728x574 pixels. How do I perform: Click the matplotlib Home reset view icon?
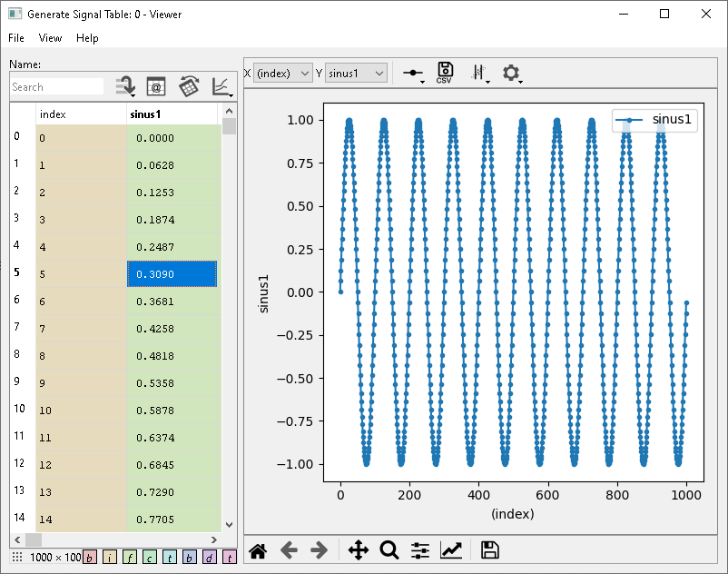click(x=258, y=549)
